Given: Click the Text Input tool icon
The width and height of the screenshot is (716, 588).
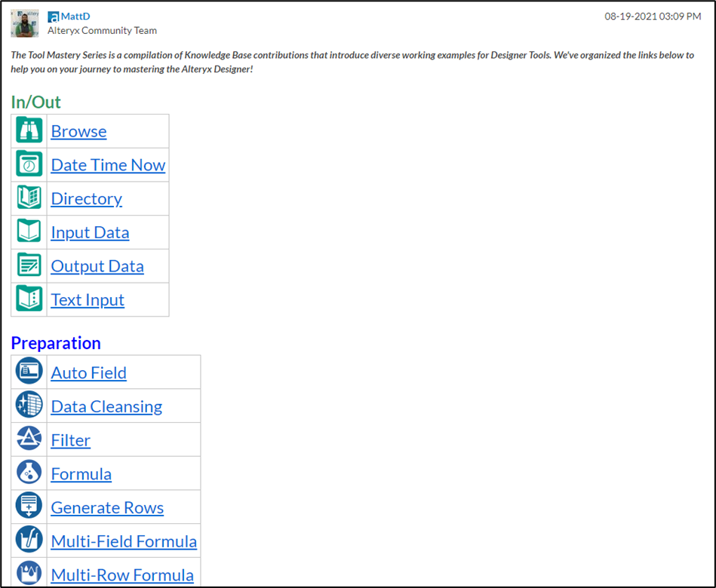Looking at the screenshot, I should (x=29, y=299).
